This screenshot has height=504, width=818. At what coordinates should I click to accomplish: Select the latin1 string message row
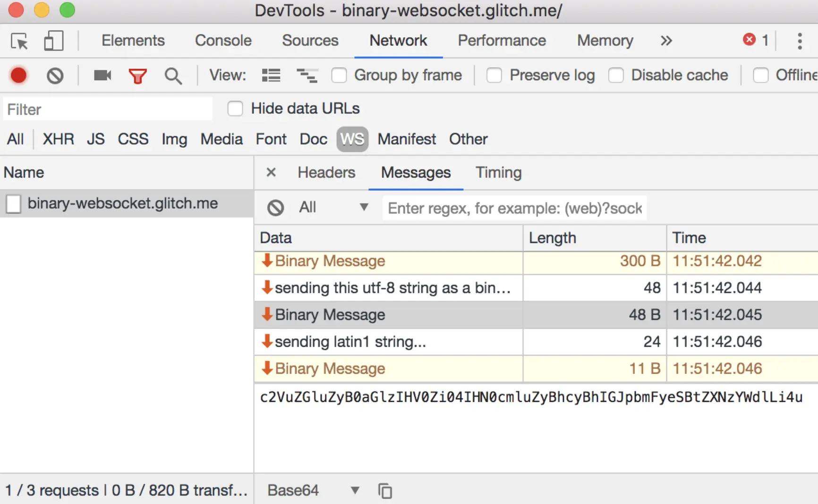pyautogui.click(x=536, y=342)
